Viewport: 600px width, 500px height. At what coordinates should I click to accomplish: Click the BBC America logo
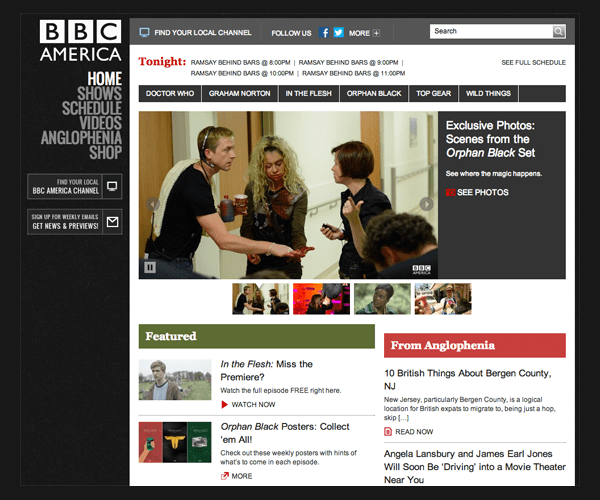80,41
